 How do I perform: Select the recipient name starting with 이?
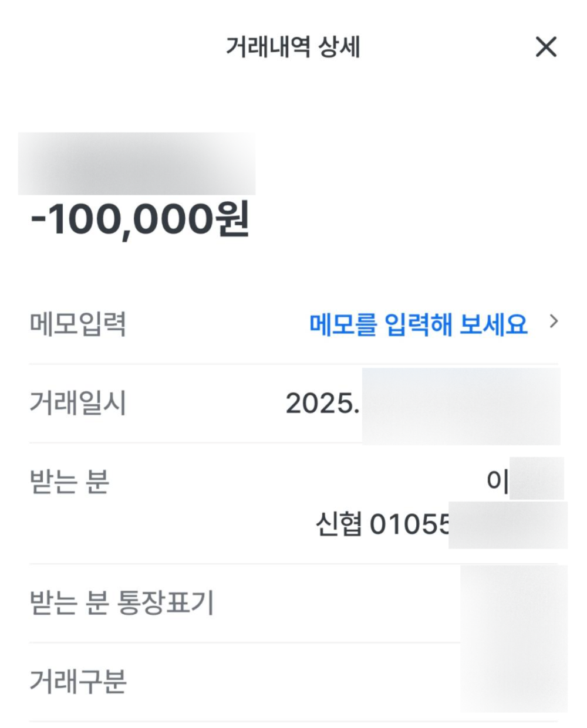497,482
